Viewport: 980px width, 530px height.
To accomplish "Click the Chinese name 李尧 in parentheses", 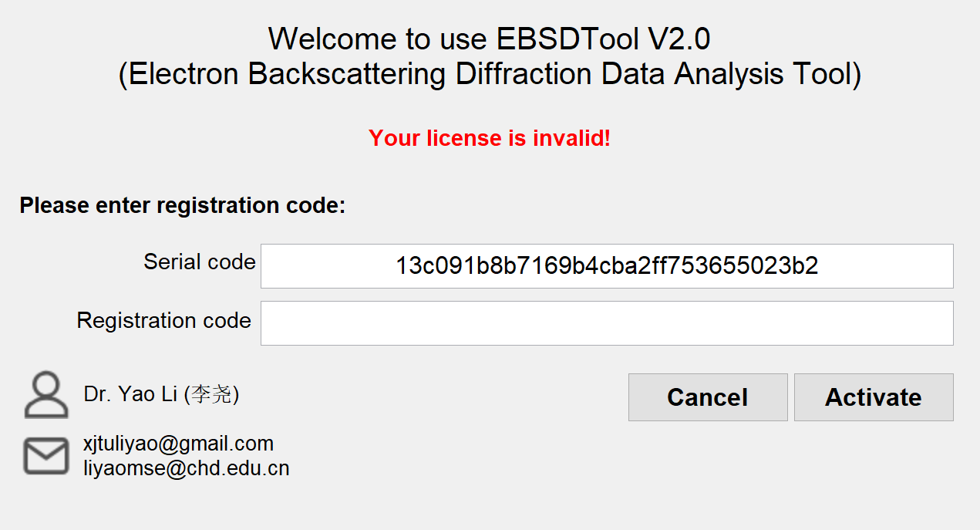I will coord(210,395).
